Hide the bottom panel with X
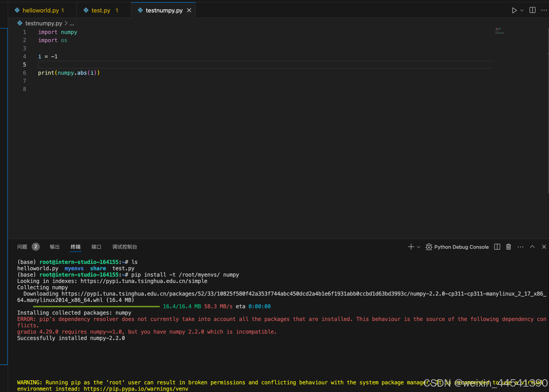 click(544, 247)
